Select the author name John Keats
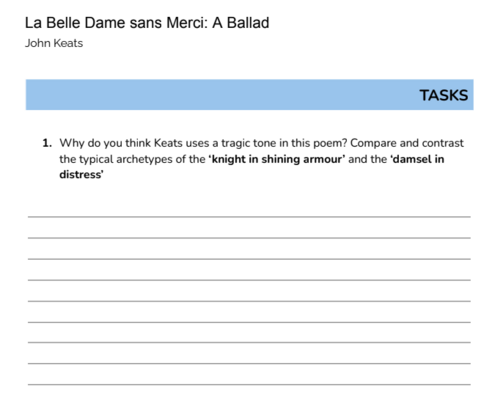500x399 pixels. (54, 43)
